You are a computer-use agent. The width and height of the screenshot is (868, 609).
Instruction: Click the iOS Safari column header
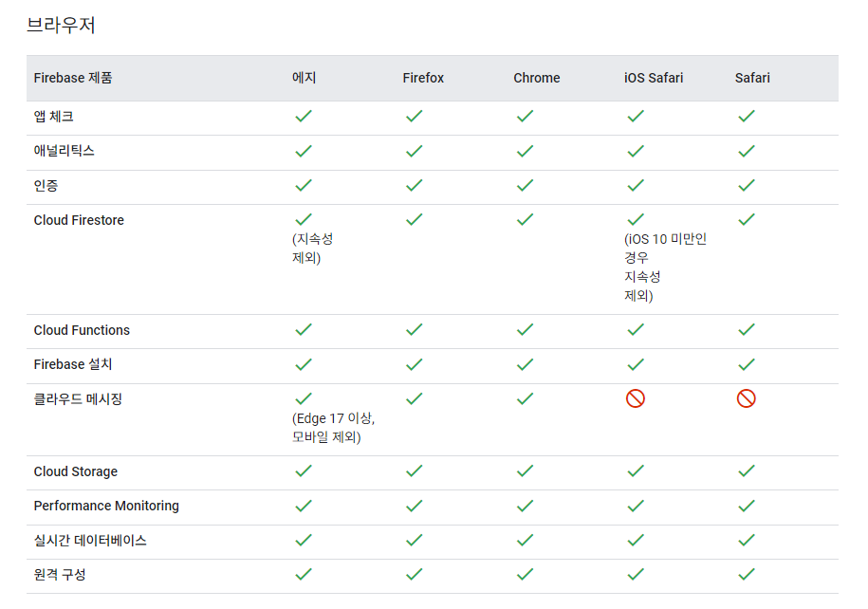(654, 78)
